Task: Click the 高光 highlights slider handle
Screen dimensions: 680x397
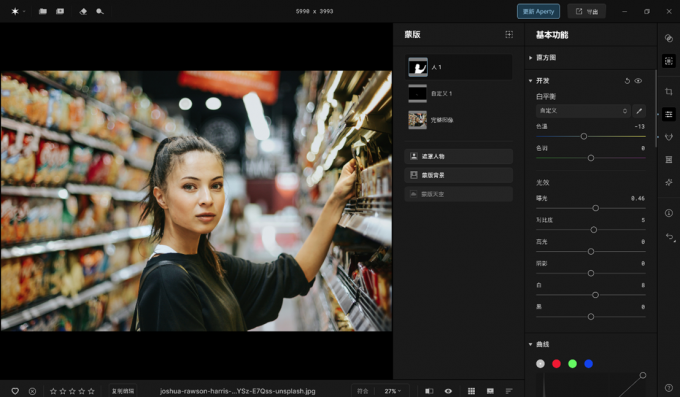Action: point(591,251)
